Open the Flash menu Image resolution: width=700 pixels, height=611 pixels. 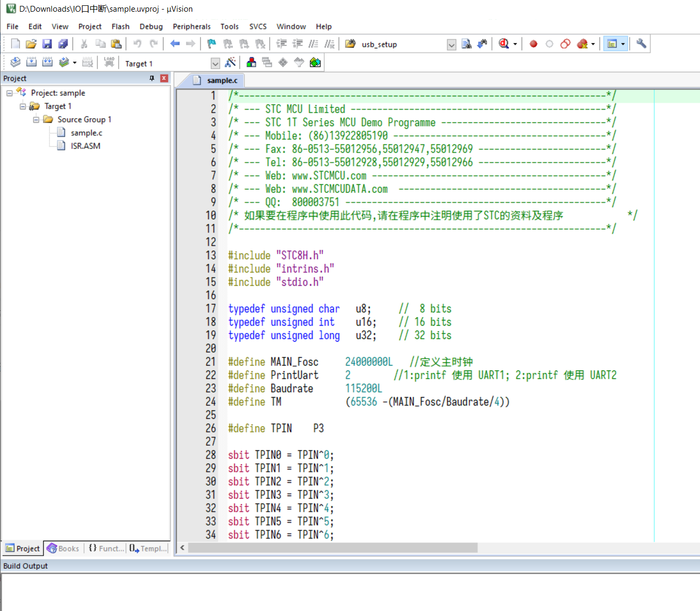tap(121, 27)
